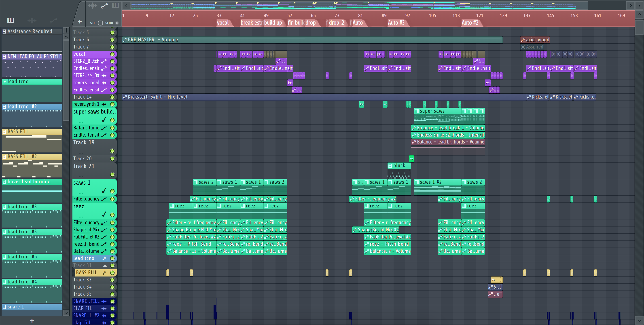Image resolution: width=644 pixels, height=325 pixels.
Task: Click the square button right of the overview arrow
Action: pyautogui.click(x=639, y=5)
